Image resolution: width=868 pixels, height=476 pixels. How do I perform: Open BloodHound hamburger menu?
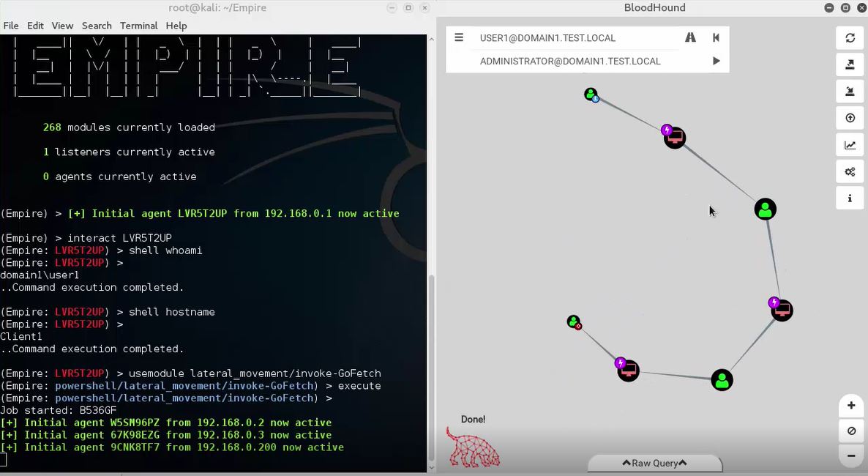458,37
